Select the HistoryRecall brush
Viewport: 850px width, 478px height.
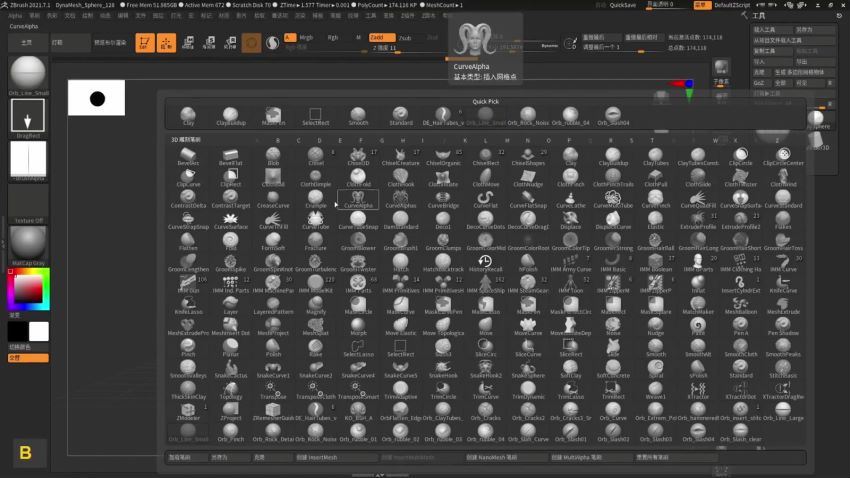(485, 263)
